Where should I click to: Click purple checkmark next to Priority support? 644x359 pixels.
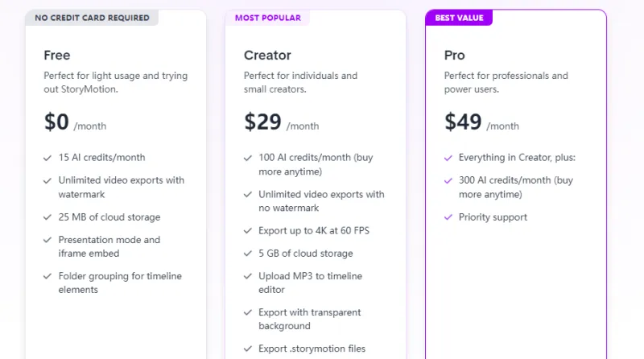tap(448, 217)
